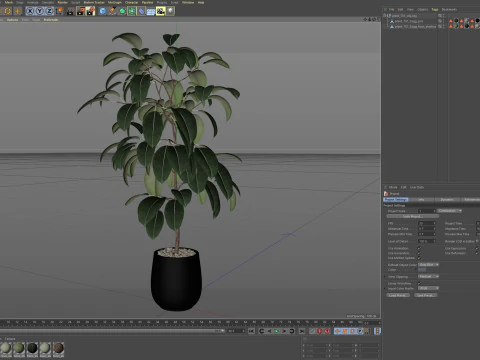This screenshot has height=360, width=480.
Task: Open the Input Color Profile dropdown
Action: 428,288
